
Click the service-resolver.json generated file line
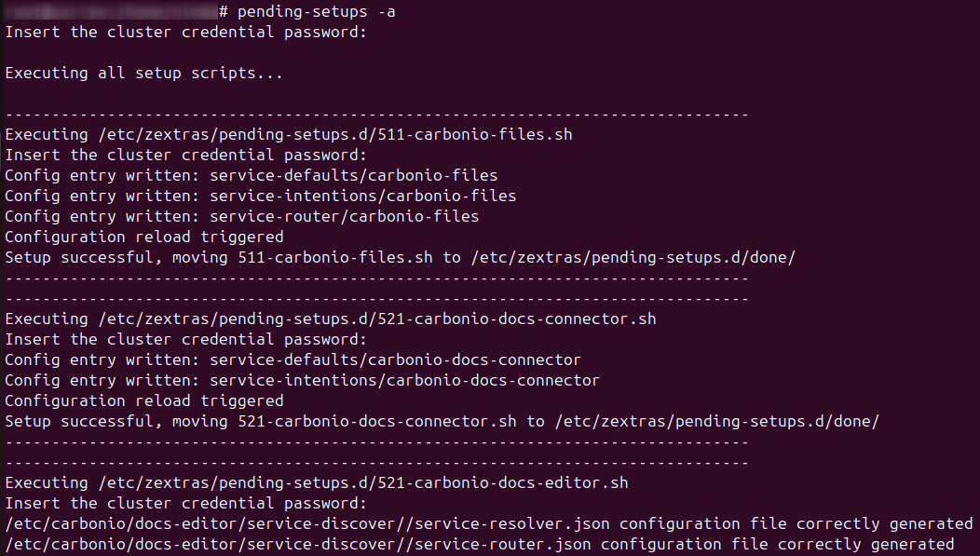(x=488, y=523)
